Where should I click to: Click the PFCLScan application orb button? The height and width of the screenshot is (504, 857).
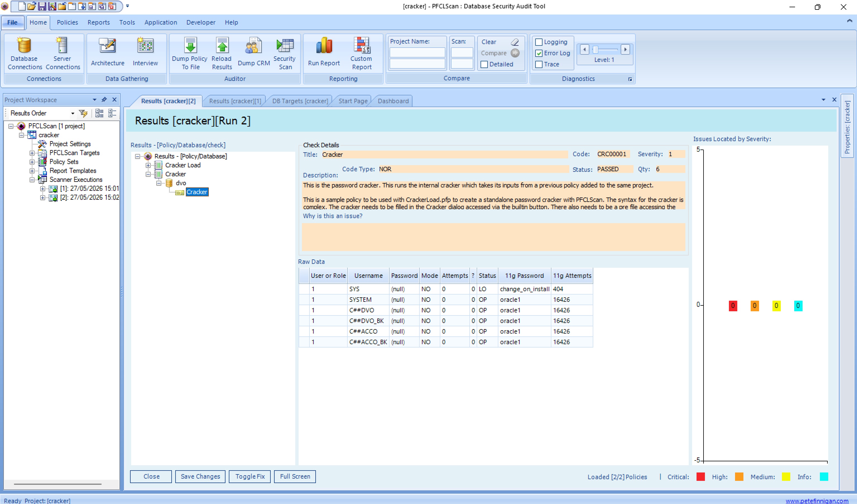coord(5,6)
